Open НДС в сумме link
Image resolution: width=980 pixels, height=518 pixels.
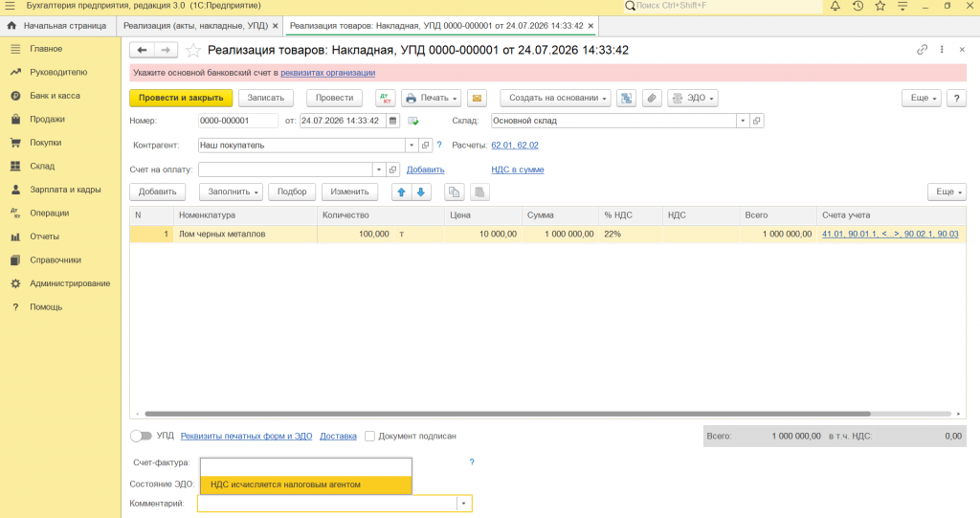coord(518,169)
